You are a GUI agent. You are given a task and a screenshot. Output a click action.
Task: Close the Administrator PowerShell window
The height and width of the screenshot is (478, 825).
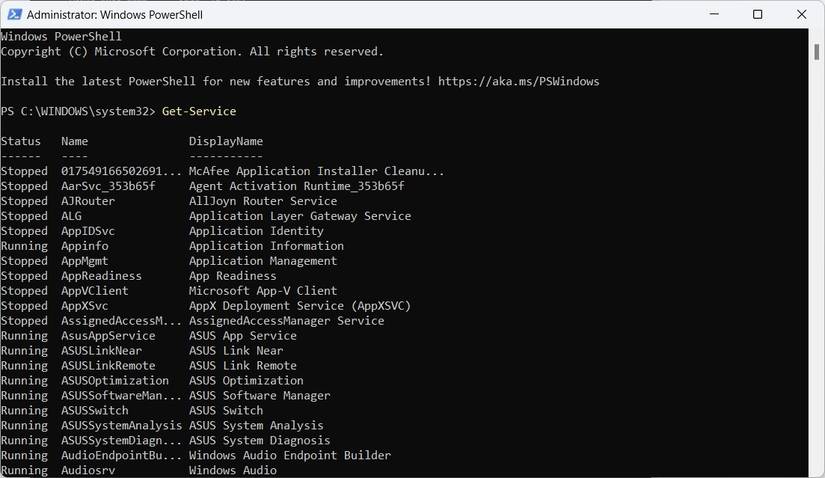(801, 15)
